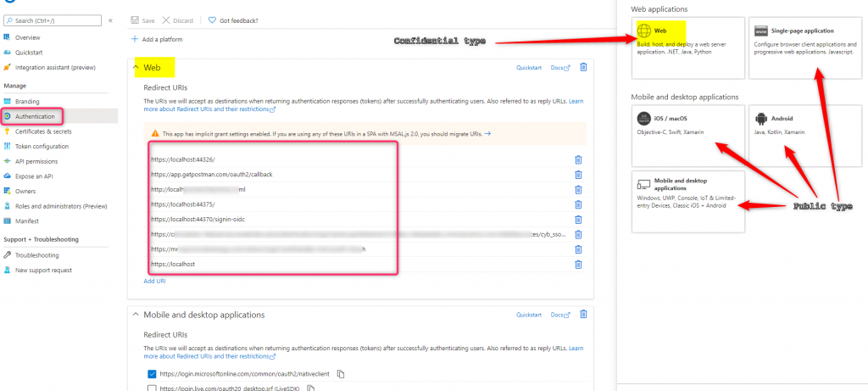Screen dimensions: 868x391
Task: Click the Authentication sidebar icon
Action: click(7, 116)
